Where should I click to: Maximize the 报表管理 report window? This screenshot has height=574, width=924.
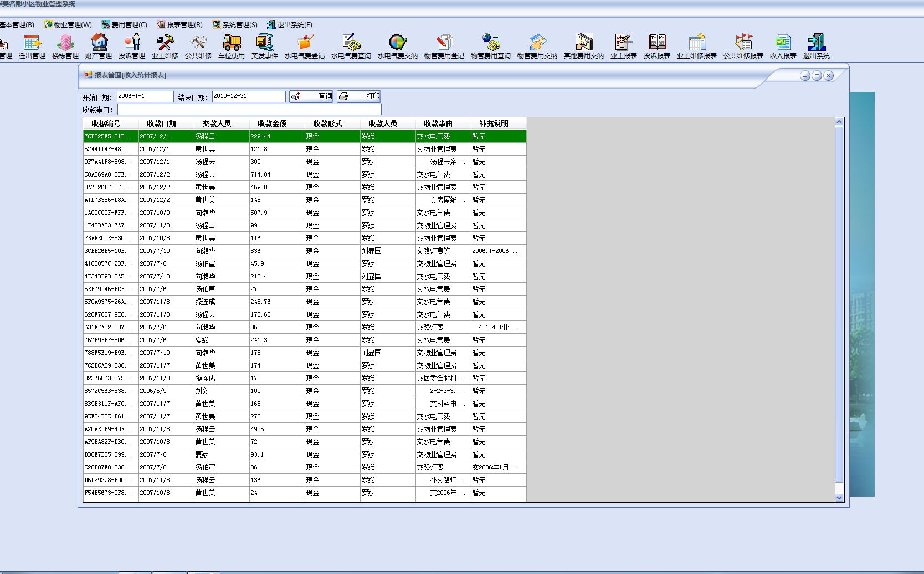[x=817, y=76]
